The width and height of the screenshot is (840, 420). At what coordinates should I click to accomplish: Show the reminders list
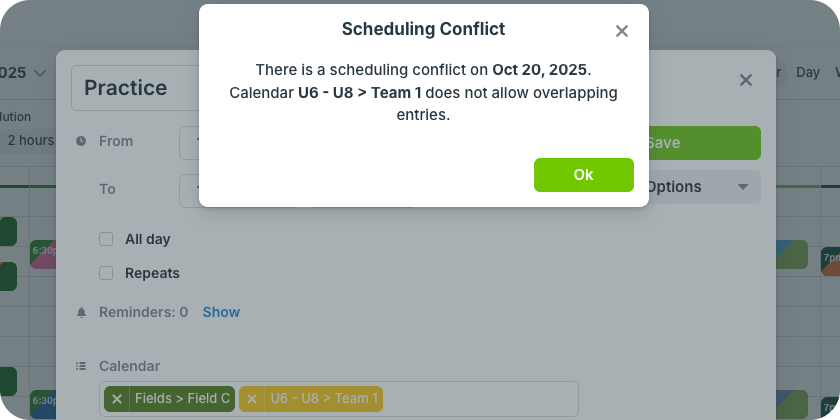(x=221, y=312)
